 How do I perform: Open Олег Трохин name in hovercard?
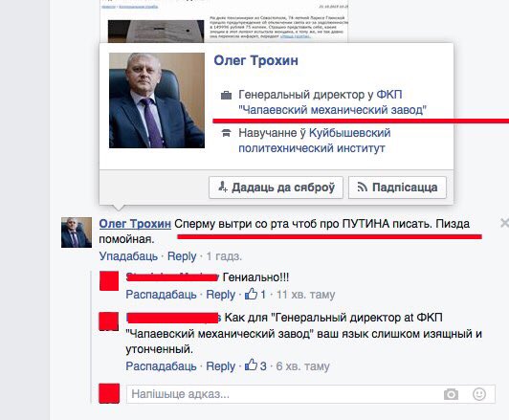(255, 60)
